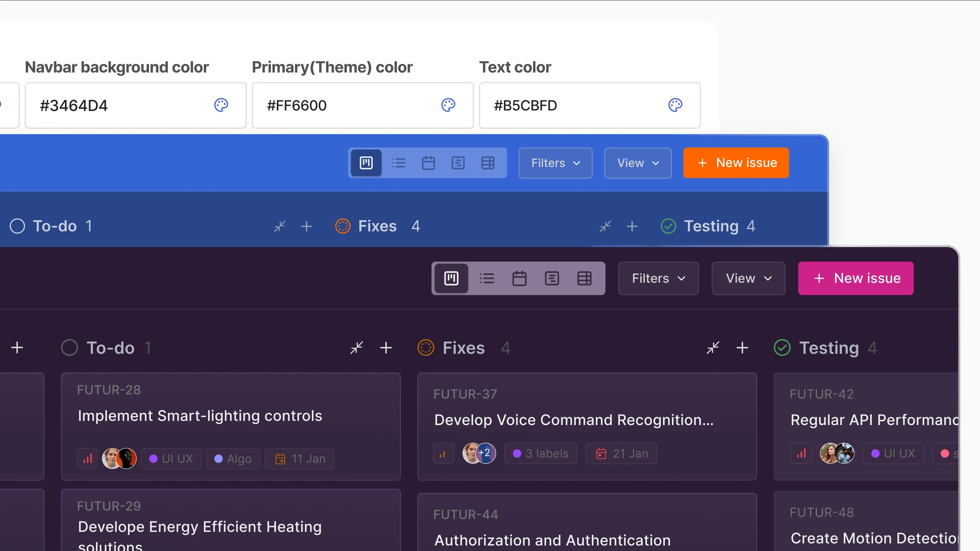Select spreadsheet view in purple toolbar
Viewport: 980px width, 551px height.
coord(584,278)
